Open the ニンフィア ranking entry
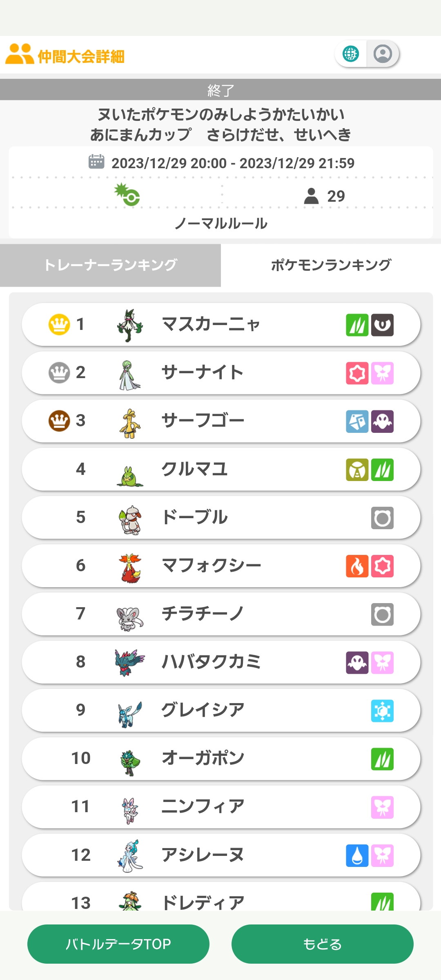This screenshot has width=441, height=980. point(220,807)
